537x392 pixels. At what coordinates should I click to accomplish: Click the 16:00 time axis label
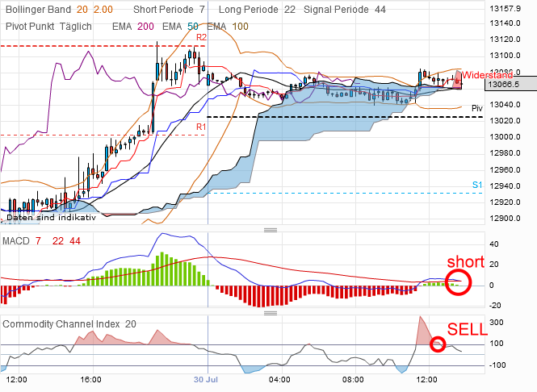point(90,380)
